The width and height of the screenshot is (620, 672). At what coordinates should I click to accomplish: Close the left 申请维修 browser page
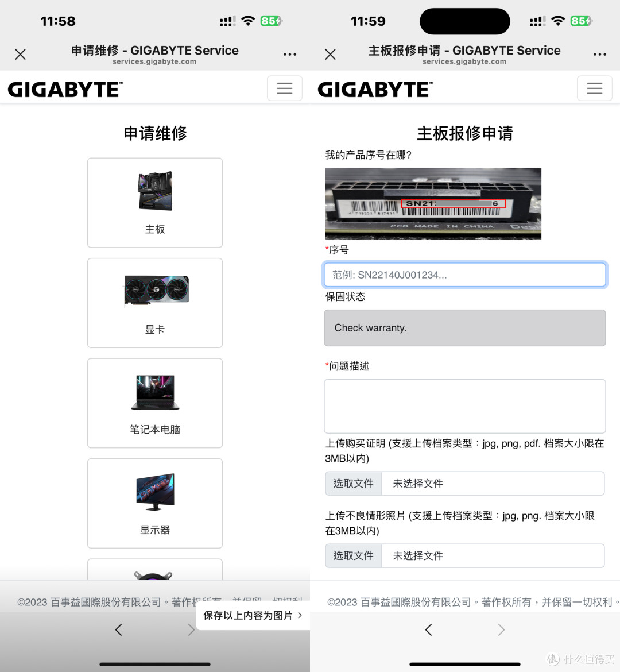tap(20, 55)
